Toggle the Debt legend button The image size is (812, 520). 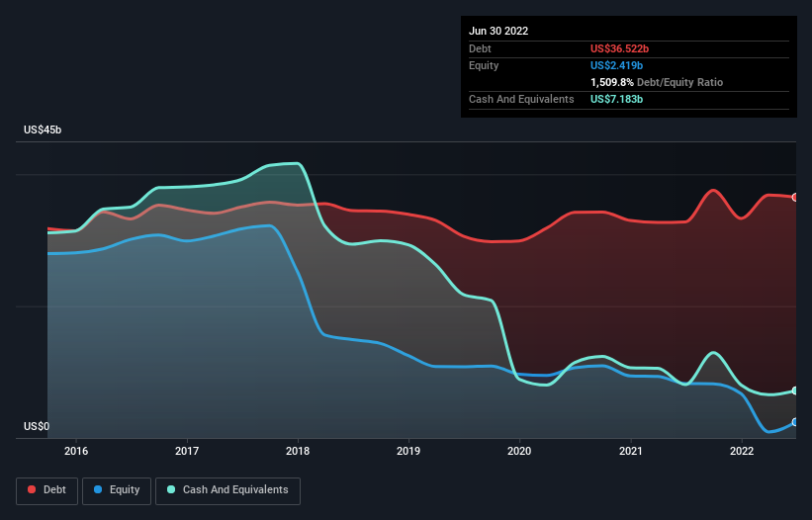click(47, 490)
